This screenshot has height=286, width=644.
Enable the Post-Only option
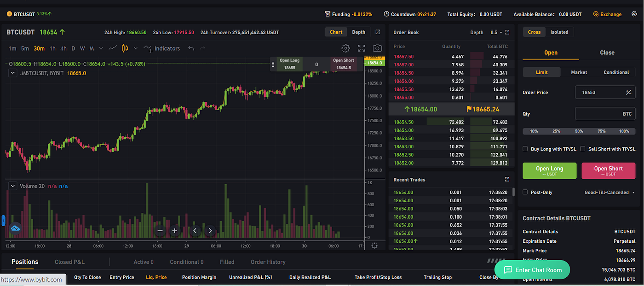525,192
